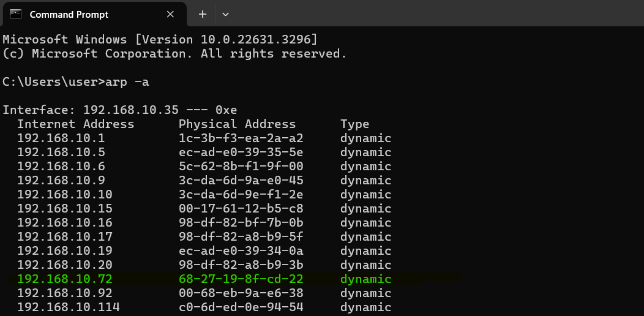Click the Command Prompt tab icon

pos(16,14)
